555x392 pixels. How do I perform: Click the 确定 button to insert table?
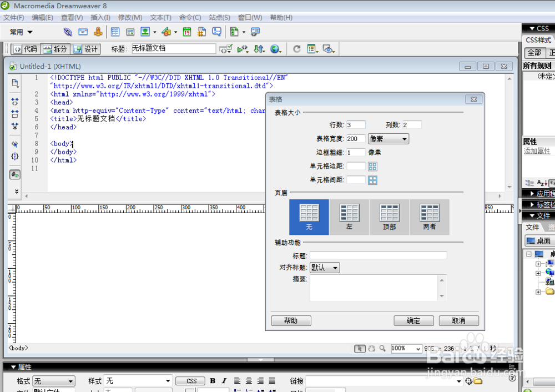413,320
